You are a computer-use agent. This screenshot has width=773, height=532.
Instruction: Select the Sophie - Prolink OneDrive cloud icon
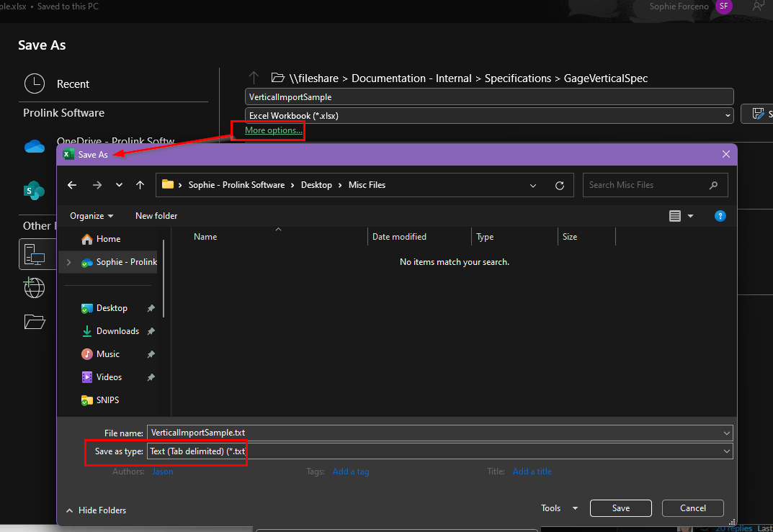pyautogui.click(x=86, y=262)
